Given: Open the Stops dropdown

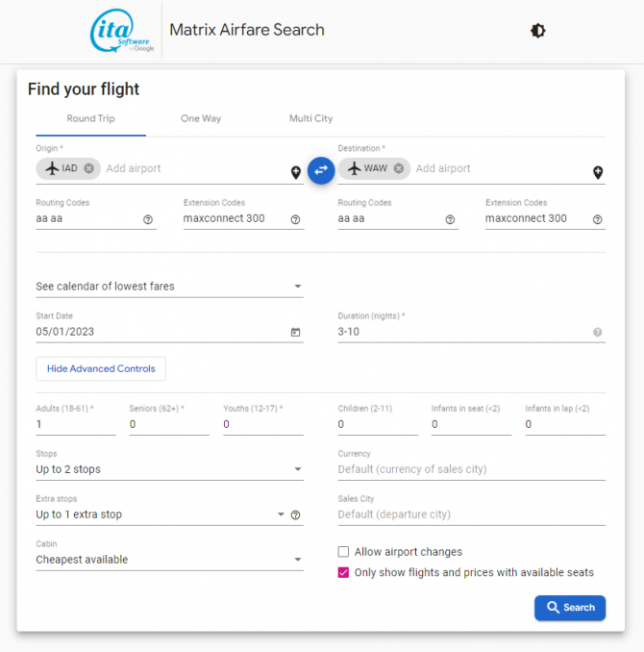Looking at the screenshot, I should click(169, 469).
